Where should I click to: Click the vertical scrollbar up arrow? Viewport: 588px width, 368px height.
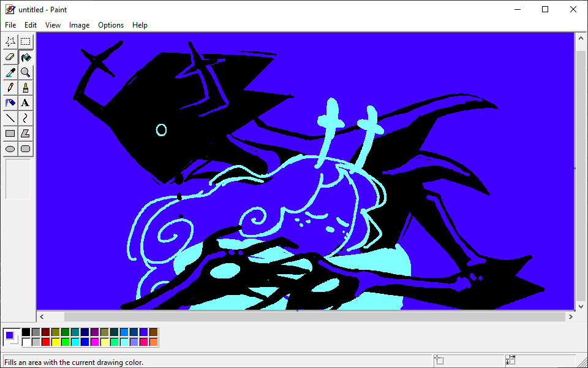tap(581, 38)
